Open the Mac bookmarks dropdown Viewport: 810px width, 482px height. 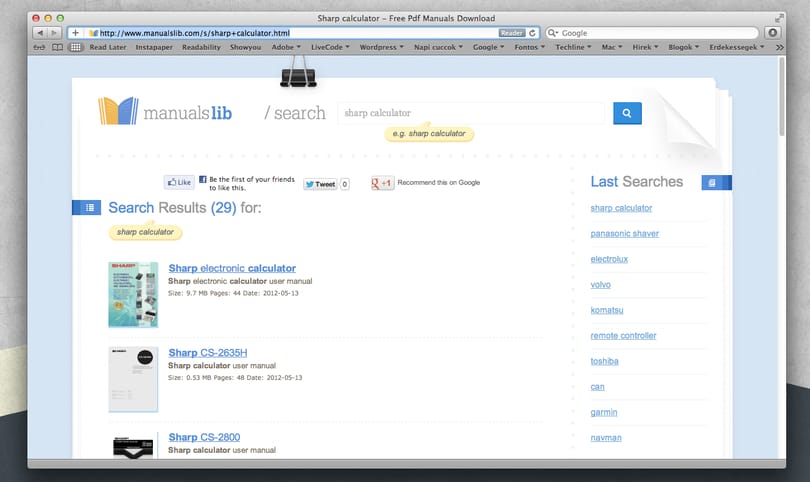tap(612, 47)
